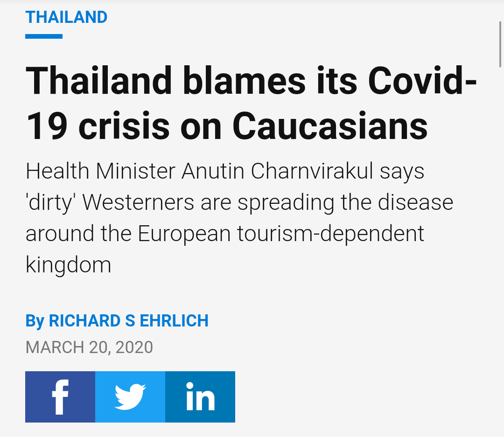Click the word 'By' before the author name
The image size is (504, 437).
click(x=35, y=321)
